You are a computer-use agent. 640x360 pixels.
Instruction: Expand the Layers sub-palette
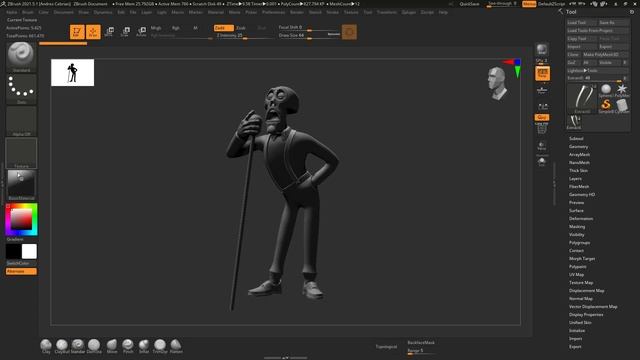575,179
